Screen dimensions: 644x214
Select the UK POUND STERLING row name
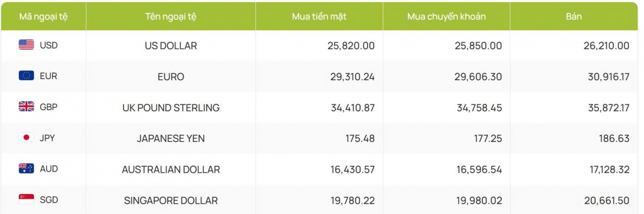171,108
